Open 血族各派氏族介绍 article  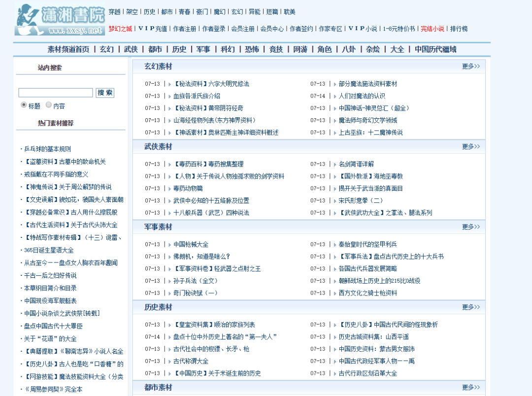[197, 96]
